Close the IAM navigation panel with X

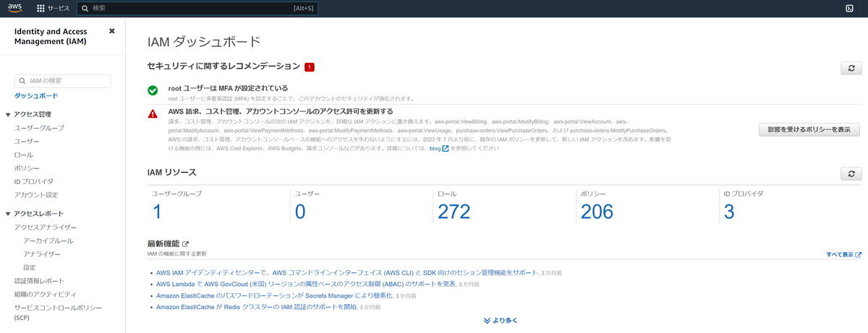coord(111,31)
